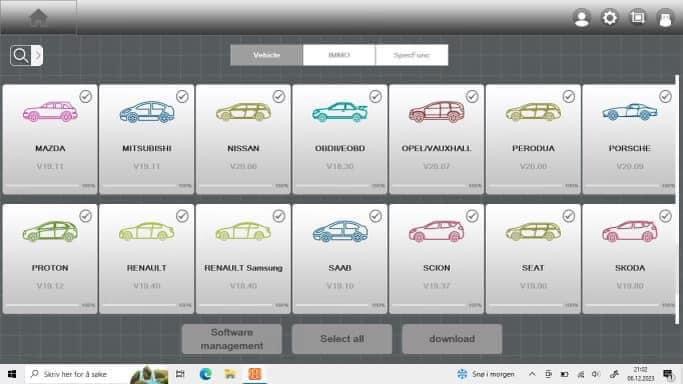Click the VCI connector device icon
Image resolution: width=683 pixels, height=384 pixels.
pyautogui.click(x=665, y=19)
